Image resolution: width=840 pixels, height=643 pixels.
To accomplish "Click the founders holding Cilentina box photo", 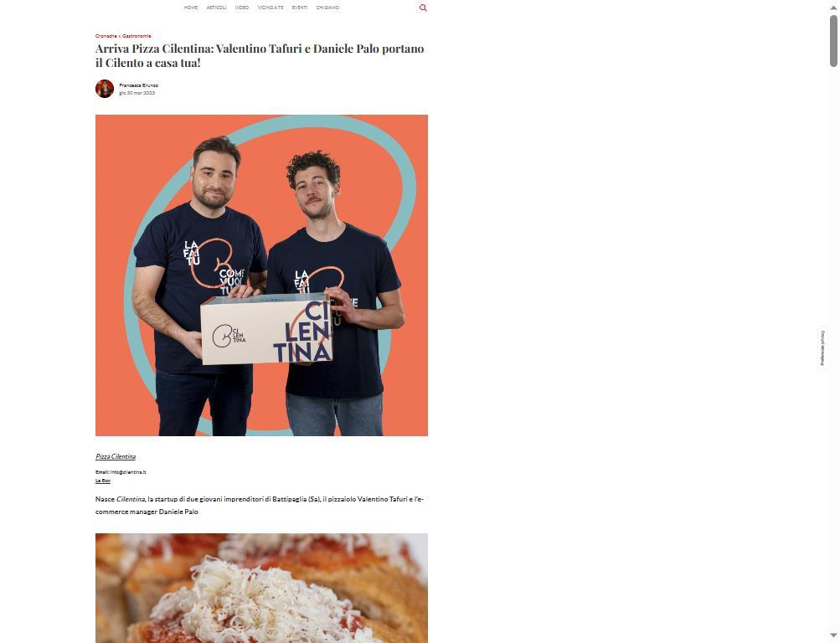I will tap(261, 275).
